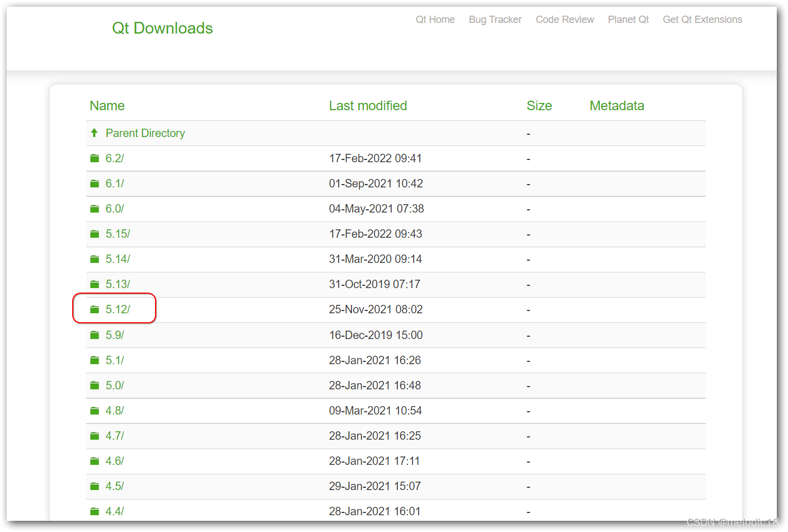This screenshot has width=788, height=532.
Task: Go to Bug Tracker
Action: [495, 20]
